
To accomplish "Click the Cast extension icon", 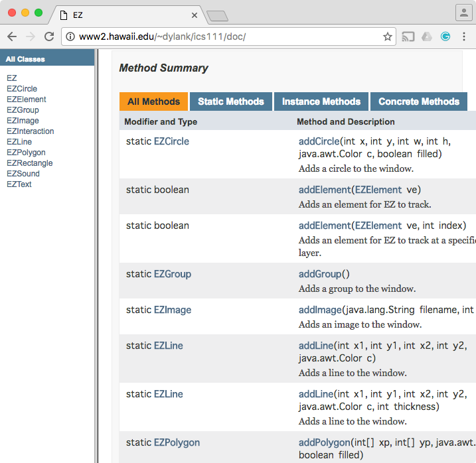I will point(409,36).
